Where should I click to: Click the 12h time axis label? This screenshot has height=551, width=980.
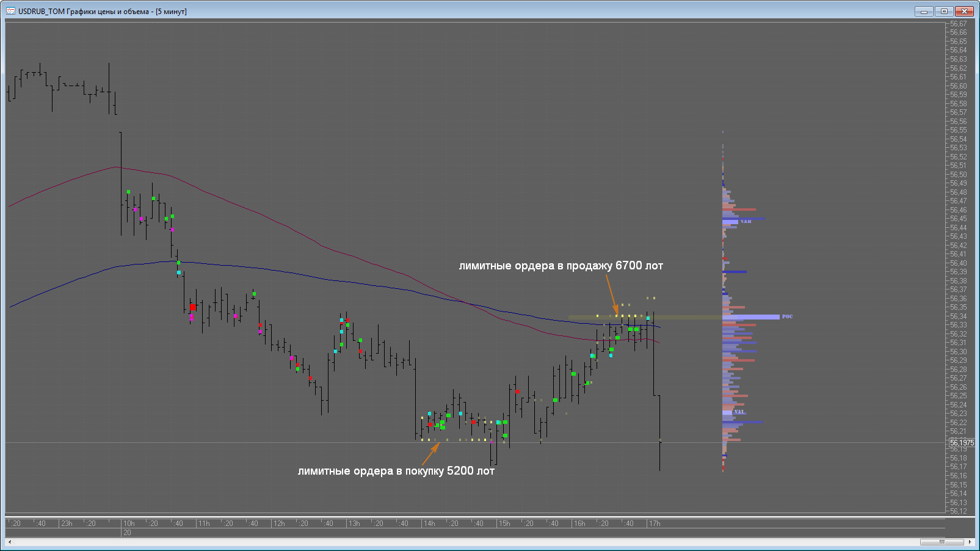tap(279, 524)
